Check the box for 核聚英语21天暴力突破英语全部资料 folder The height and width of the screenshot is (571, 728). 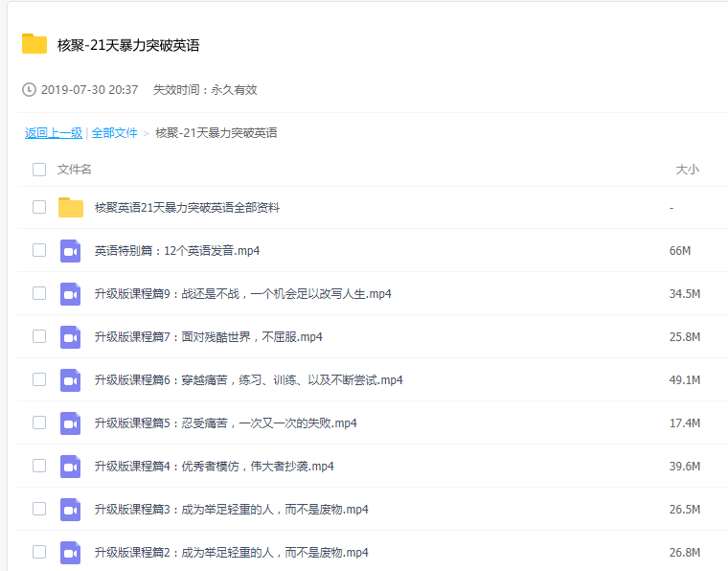point(39,207)
